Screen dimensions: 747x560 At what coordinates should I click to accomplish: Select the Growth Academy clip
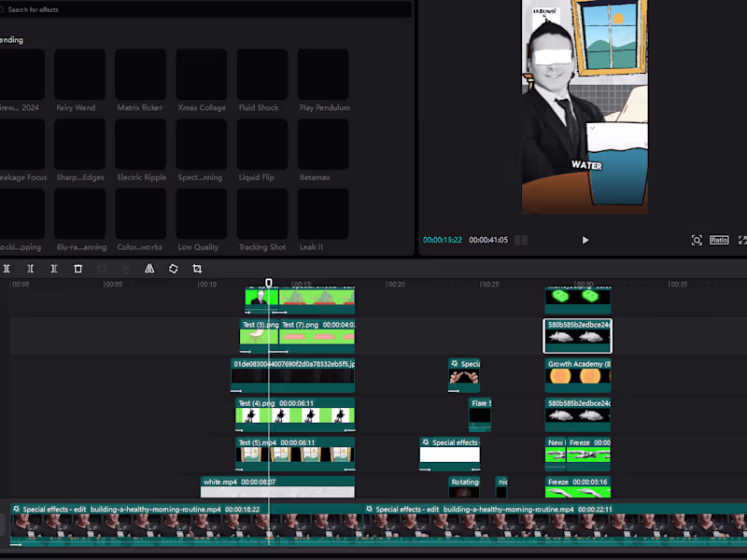[578, 375]
